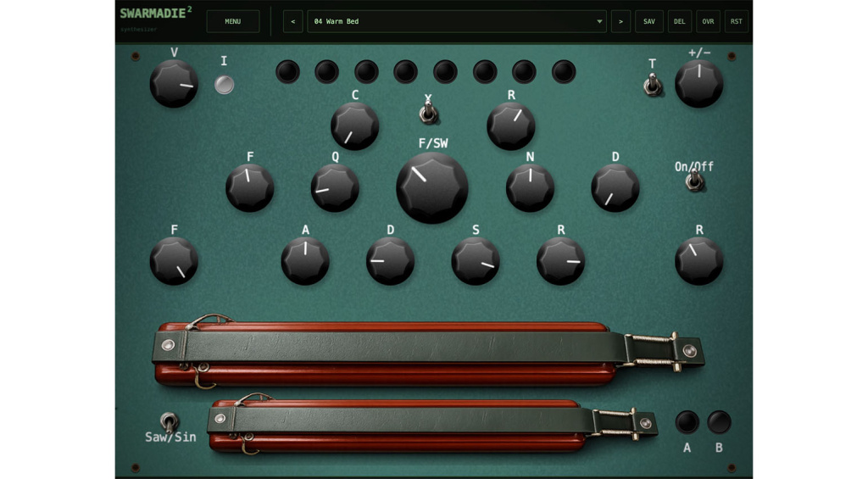Click the black B button

pos(719,422)
